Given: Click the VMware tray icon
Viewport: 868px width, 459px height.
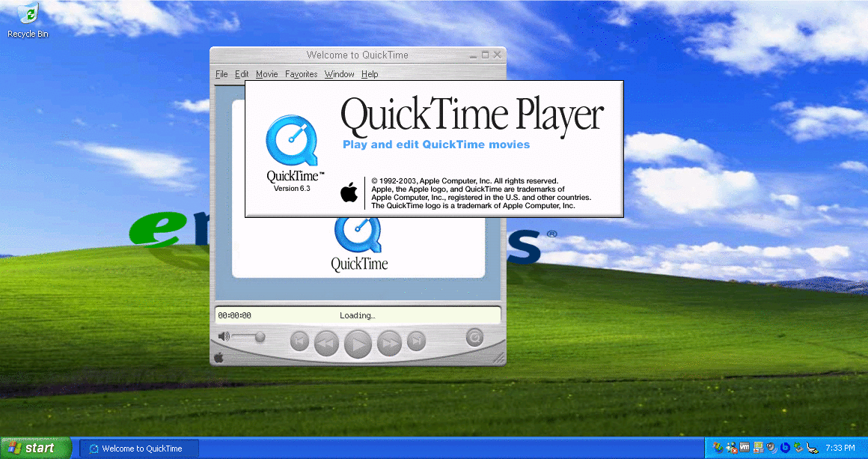Looking at the screenshot, I should pyautogui.click(x=745, y=448).
